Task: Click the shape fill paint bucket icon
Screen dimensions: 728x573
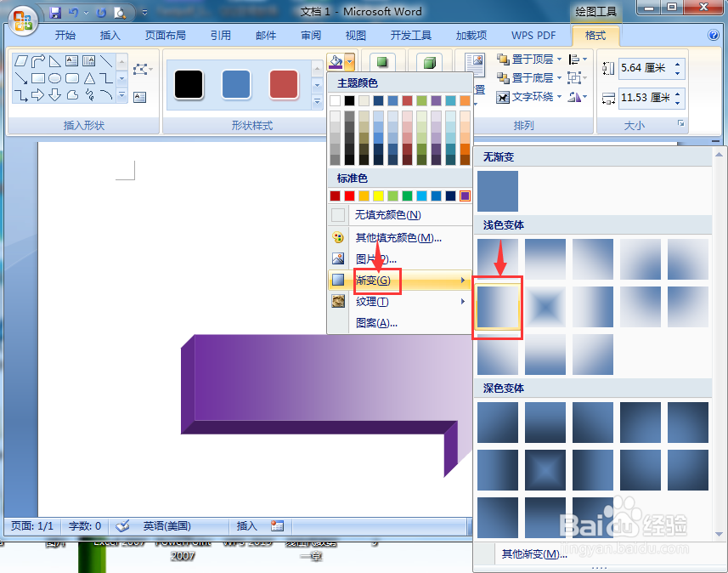Action: pos(336,62)
